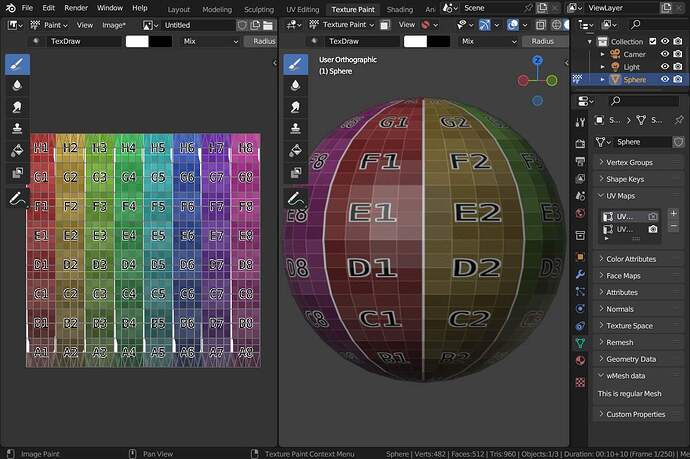This screenshot has height=459, width=690.
Task: Select the Smear tool in 3D viewport toolbar
Action: coord(295,106)
